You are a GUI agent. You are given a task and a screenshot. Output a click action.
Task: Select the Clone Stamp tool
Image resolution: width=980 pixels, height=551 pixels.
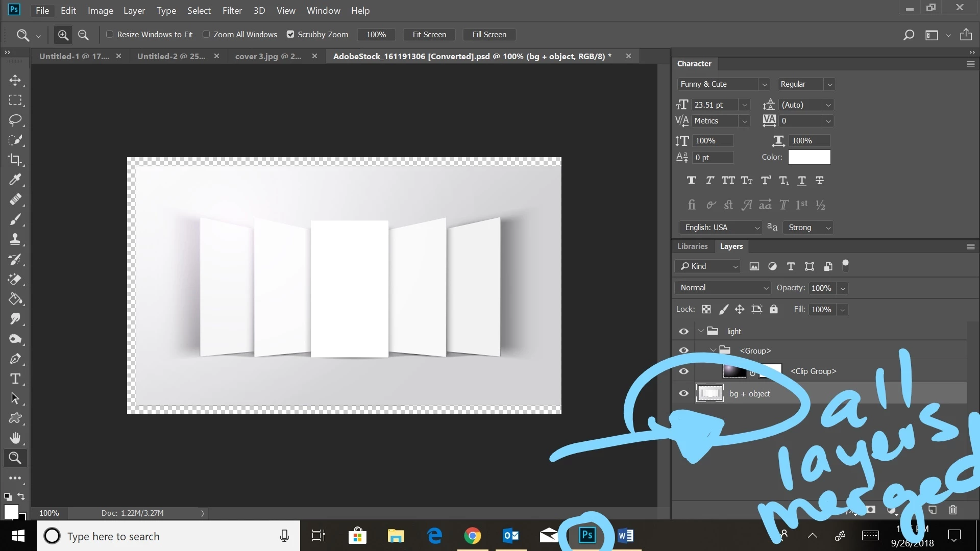coord(15,239)
